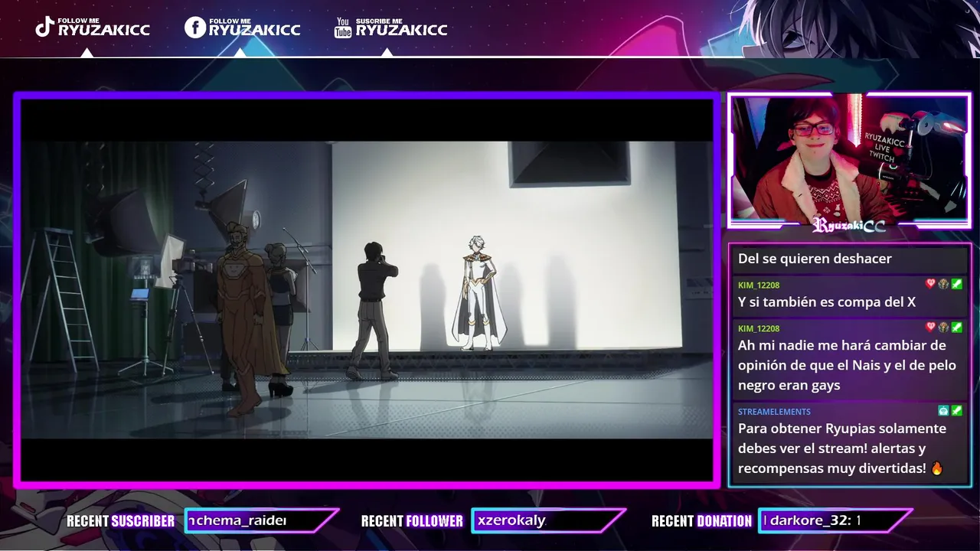Click subscriber name chema_raider

point(237,520)
